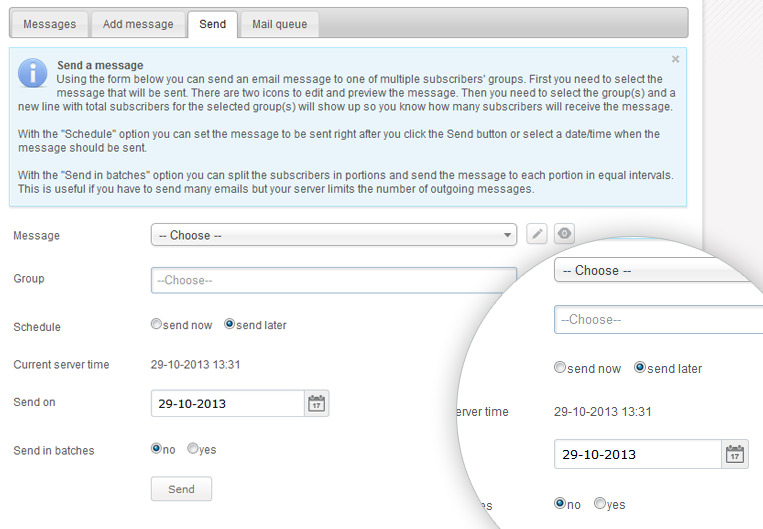The image size is (763, 529).
Task: Click the server time text 29-10-2013 13:31 in form
Action: pyautogui.click(x=195, y=365)
